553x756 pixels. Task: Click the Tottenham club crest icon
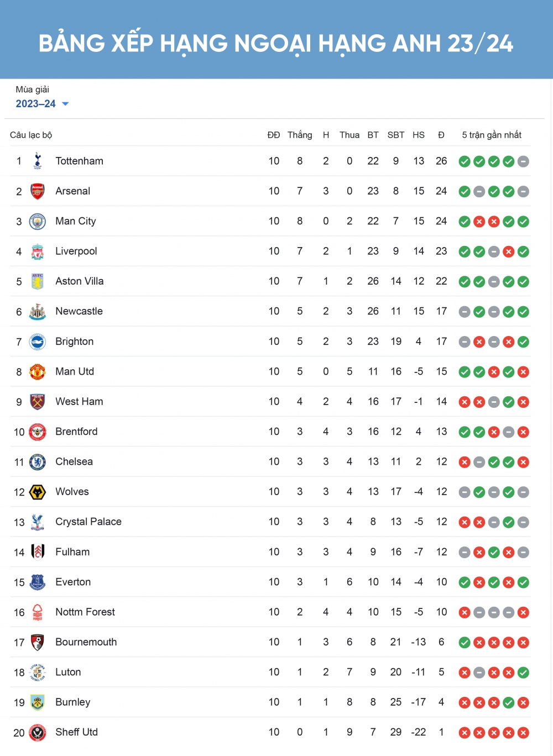tap(38, 161)
